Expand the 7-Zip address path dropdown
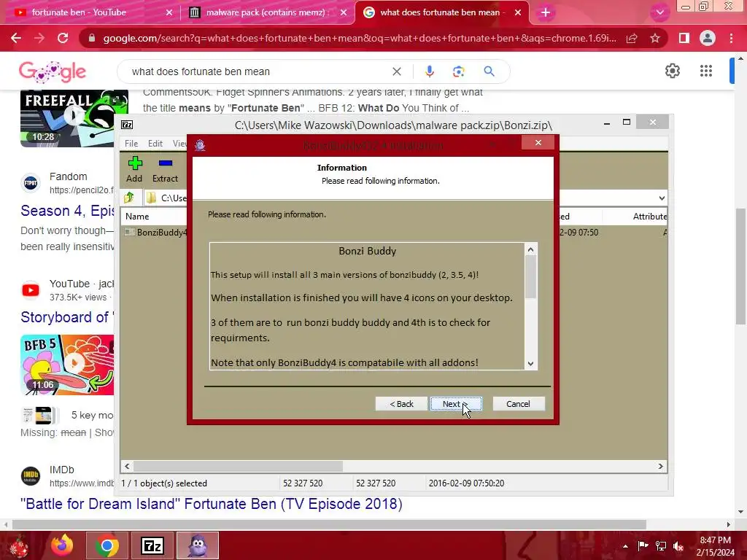This screenshot has height=560, width=747. tap(662, 198)
